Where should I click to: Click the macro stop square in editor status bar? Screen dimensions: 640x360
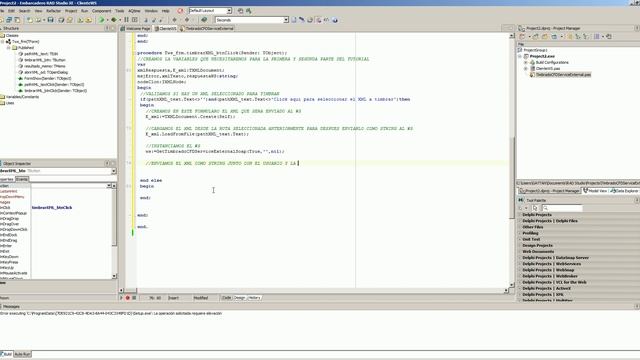(134, 298)
